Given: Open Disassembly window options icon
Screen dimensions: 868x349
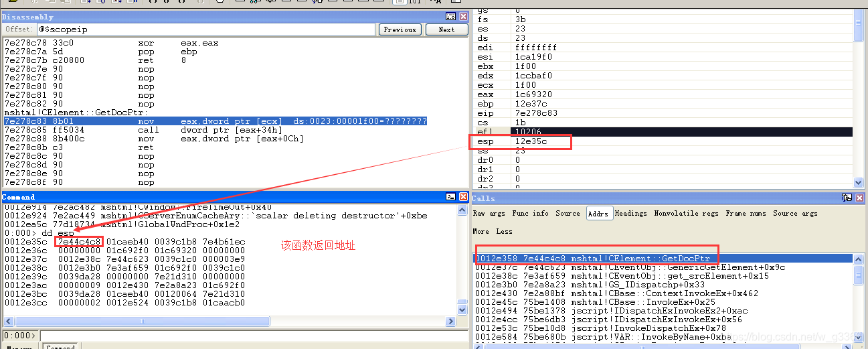Looking at the screenshot, I should 450,16.
